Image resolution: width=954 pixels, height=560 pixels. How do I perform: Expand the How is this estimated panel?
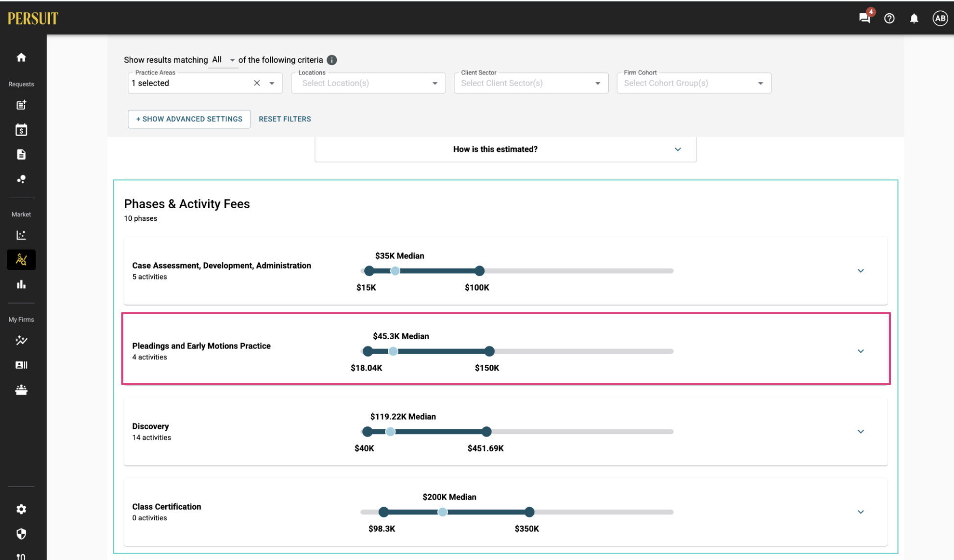click(505, 149)
